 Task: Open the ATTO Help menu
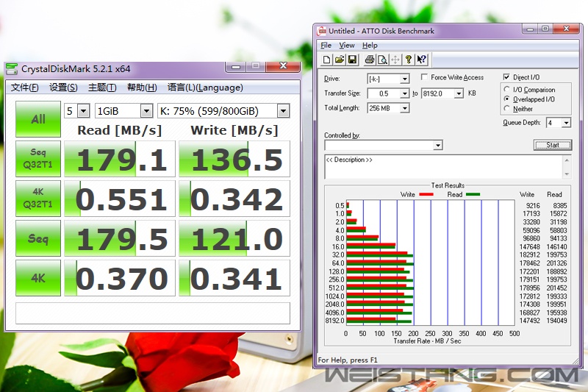pos(370,46)
